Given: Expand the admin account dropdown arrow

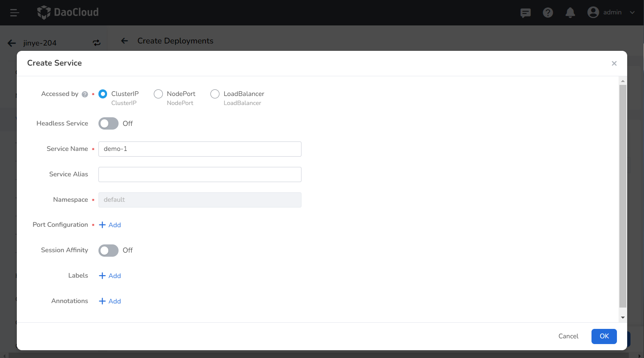Looking at the screenshot, I should tap(632, 12).
